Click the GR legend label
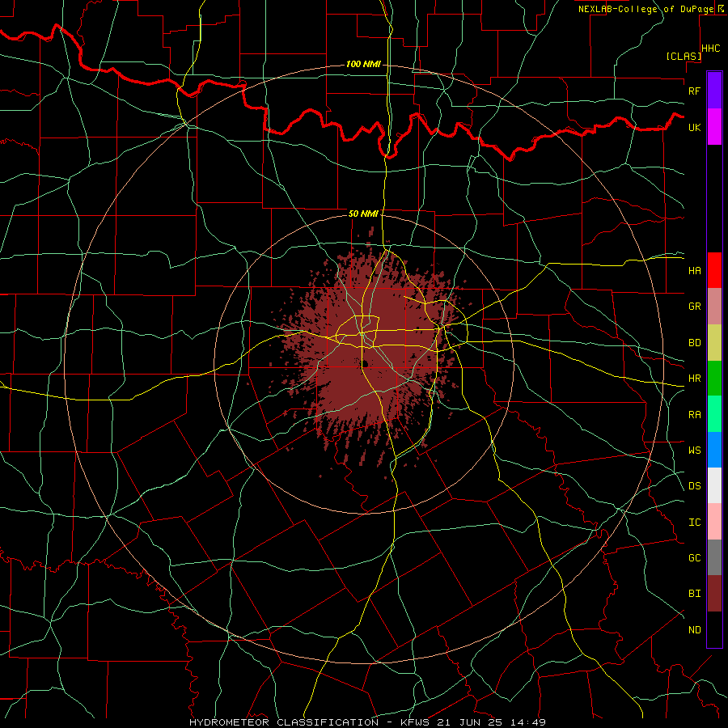 (x=694, y=307)
